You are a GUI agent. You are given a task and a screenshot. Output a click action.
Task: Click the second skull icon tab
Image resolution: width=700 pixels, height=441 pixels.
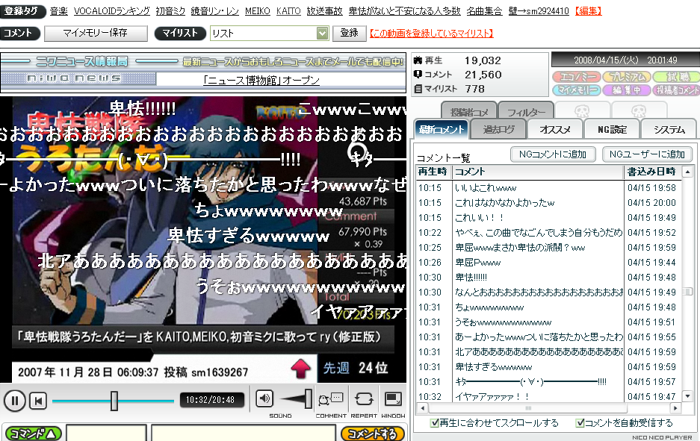coord(639,111)
